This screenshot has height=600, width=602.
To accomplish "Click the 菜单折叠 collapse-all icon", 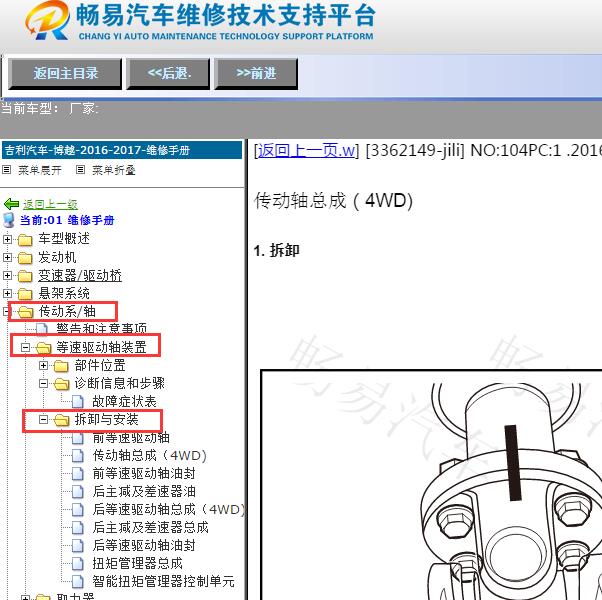I will pos(80,169).
